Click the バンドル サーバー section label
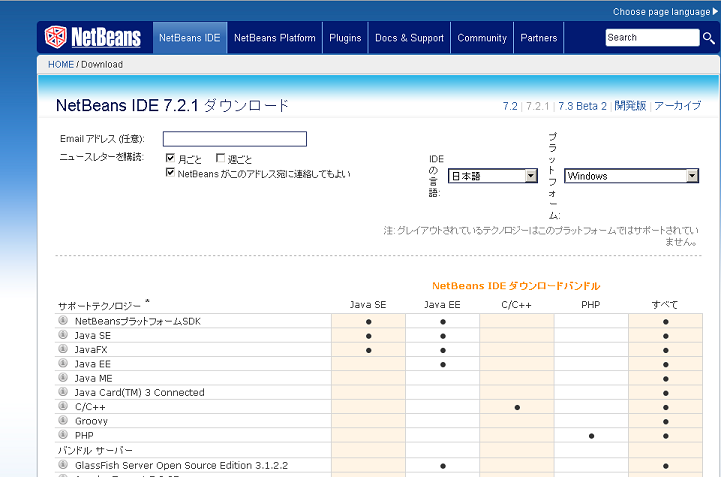 pyautogui.click(x=95, y=450)
